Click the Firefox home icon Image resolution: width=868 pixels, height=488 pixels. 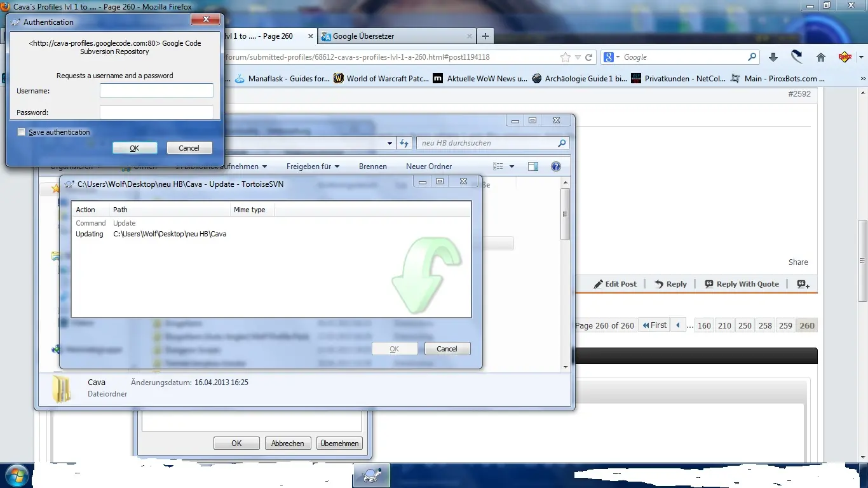tap(821, 57)
